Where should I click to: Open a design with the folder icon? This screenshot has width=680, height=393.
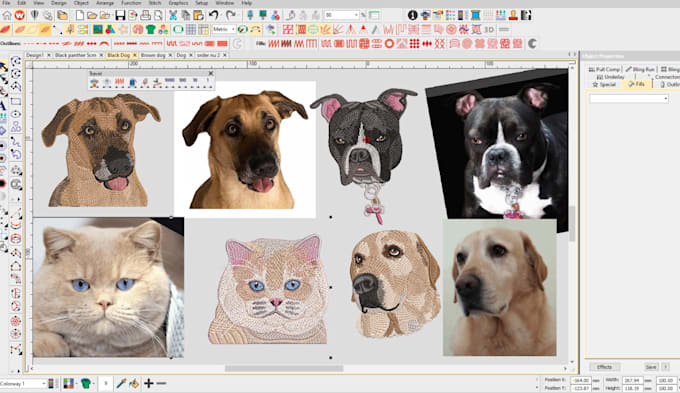92,16
